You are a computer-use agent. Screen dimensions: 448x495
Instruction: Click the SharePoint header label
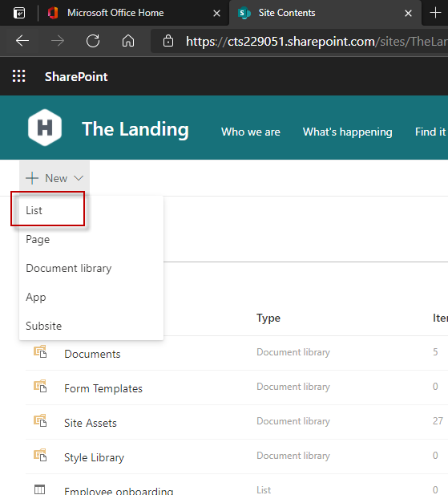pyautogui.click(x=76, y=77)
